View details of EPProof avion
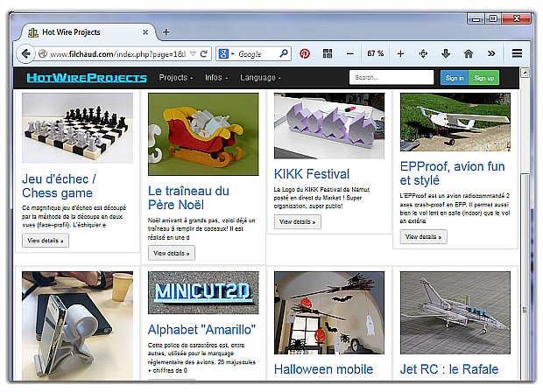Image resolution: width=543 pixels, height=392 pixels. click(424, 236)
